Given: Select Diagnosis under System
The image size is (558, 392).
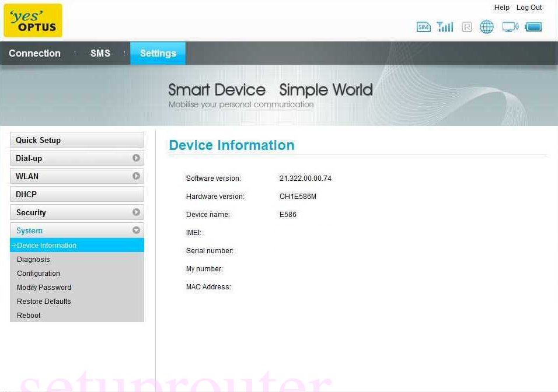Looking at the screenshot, I should pos(33,259).
